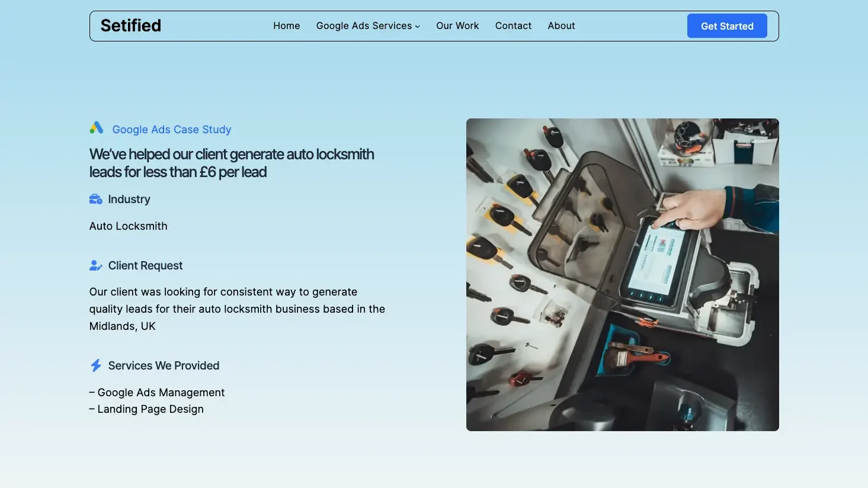
Task: Click the Auto Locksmith industry text
Action: coord(129,226)
